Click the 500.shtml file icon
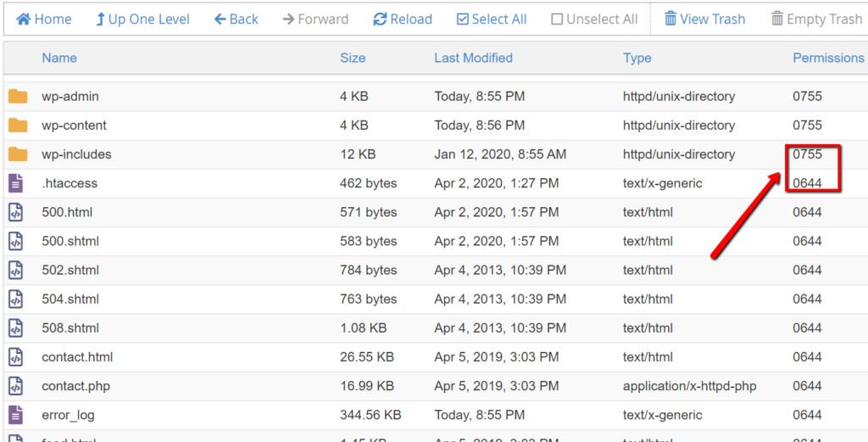This screenshot has height=442, width=868. click(15, 241)
